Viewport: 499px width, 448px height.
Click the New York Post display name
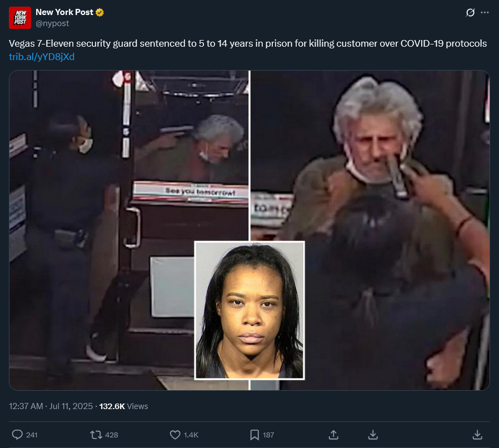tap(64, 12)
